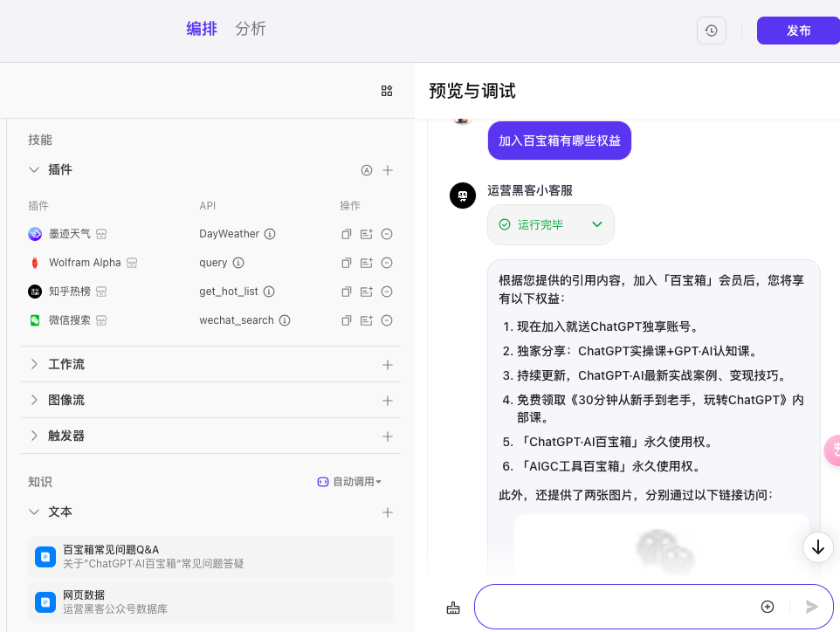The height and width of the screenshot is (632, 840).
Task: Click the 知乎热榜 plugin icon
Action: (x=35, y=292)
